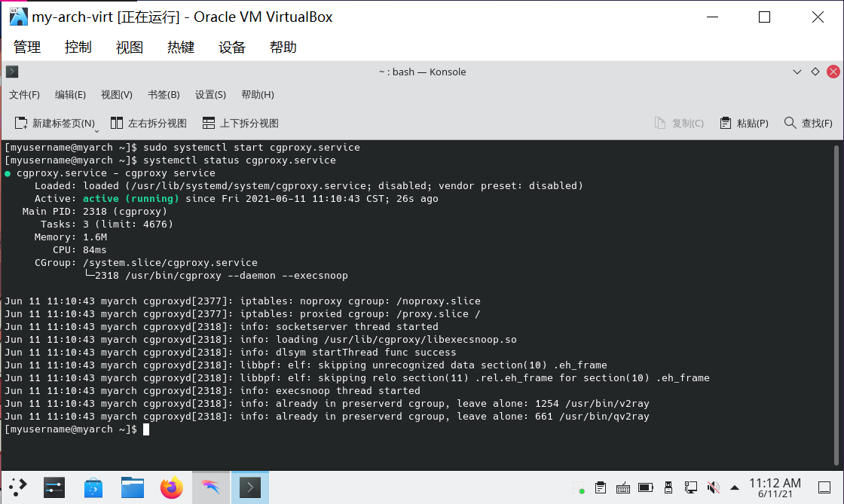The width and height of the screenshot is (844, 504).
Task: Click 上下拆分视图 split view button
Action: point(240,123)
